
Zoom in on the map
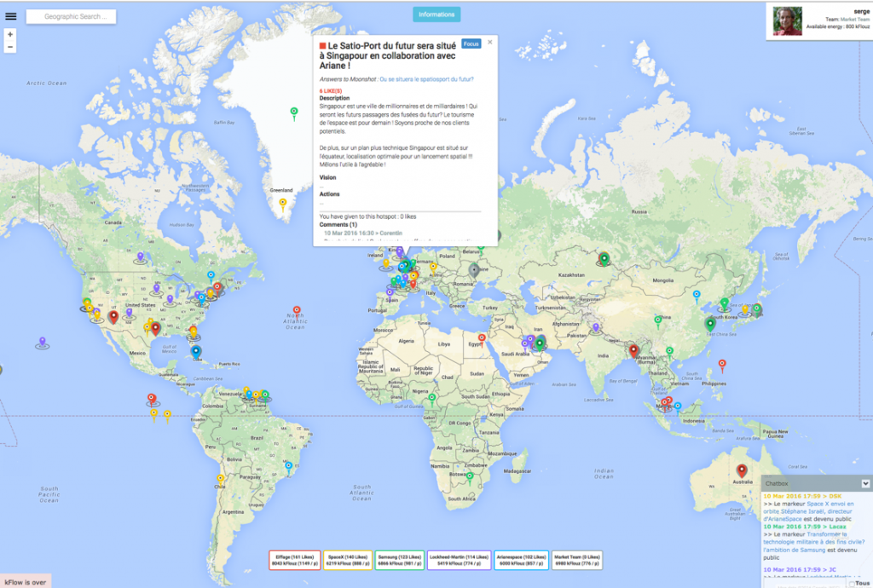(x=10, y=35)
